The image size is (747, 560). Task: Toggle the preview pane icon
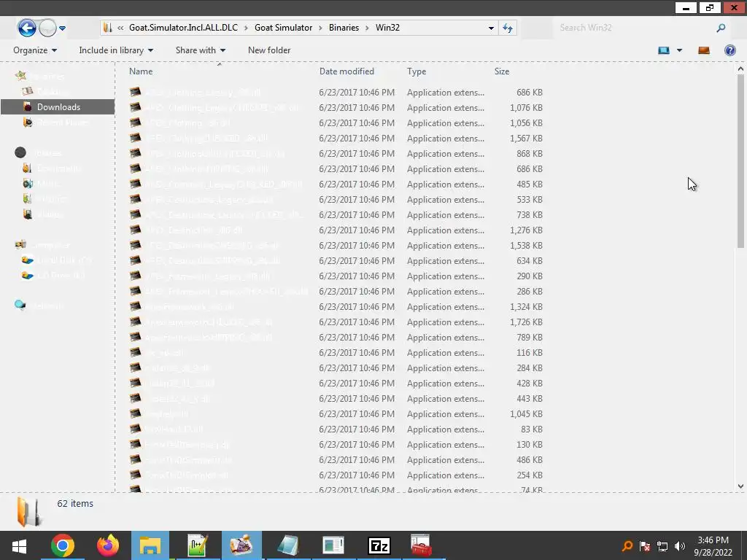pyautogui.click(x=704, y=50)
